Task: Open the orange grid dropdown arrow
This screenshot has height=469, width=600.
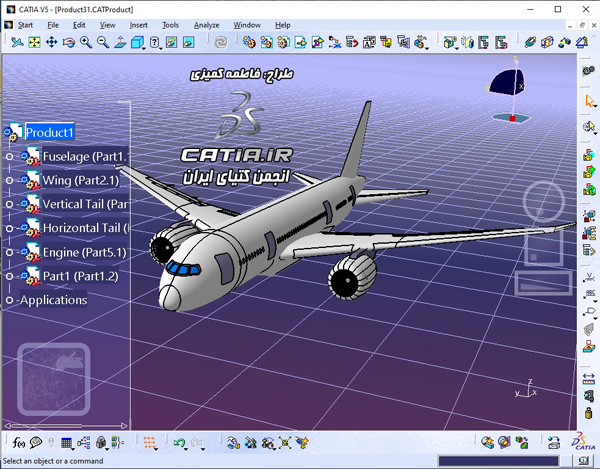Action: 157,448
